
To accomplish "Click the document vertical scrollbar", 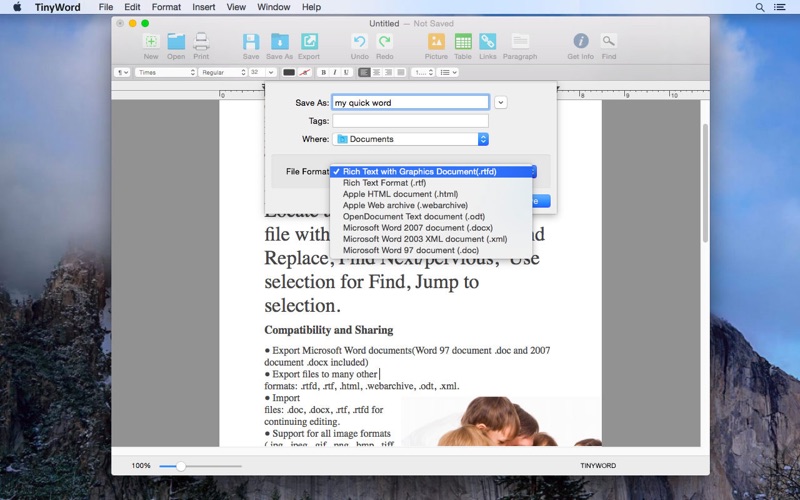I will (x=706, y=183).
